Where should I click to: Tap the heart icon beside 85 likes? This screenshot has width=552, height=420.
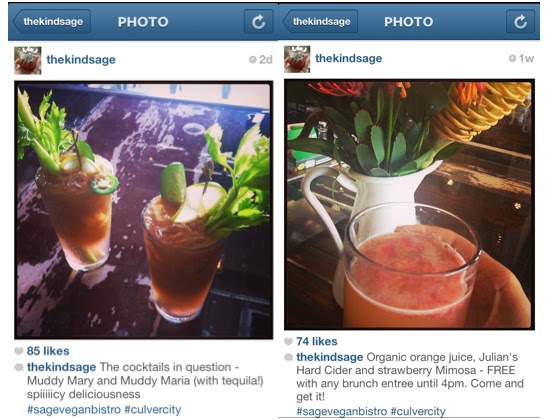coord(19,351)
